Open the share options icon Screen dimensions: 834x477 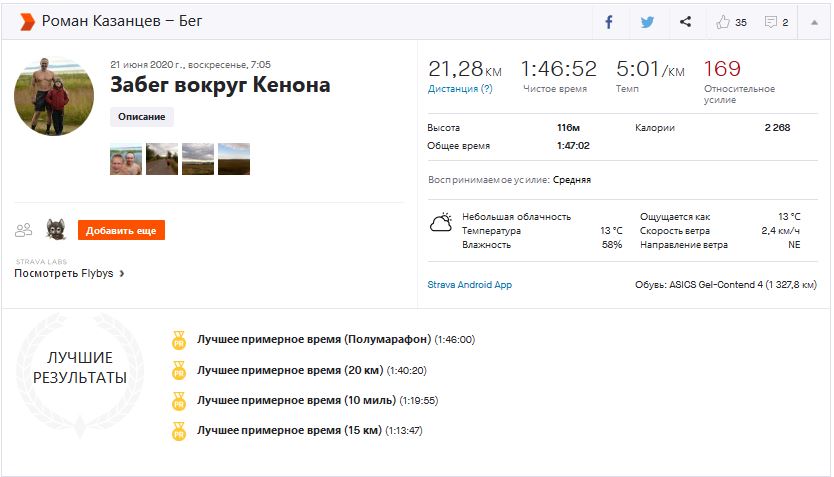click(x=685, y=22)
